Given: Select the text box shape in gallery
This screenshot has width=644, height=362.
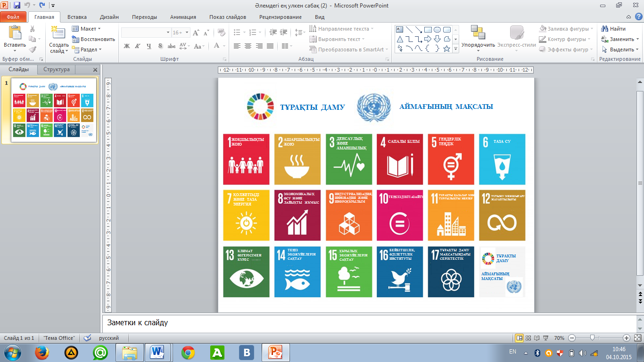Looking at the screenshot, I should pos(400,30).
